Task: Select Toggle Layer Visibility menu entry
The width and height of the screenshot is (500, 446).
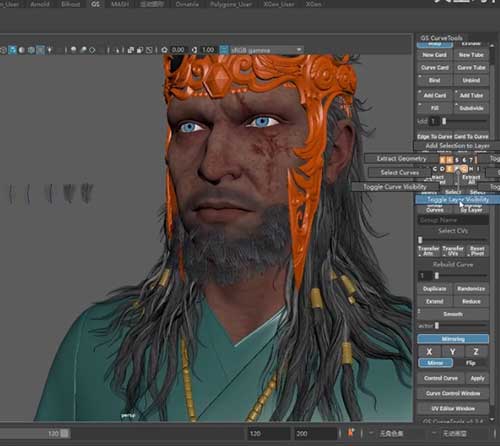Action: pyautogui.click(x=458, y=200)
